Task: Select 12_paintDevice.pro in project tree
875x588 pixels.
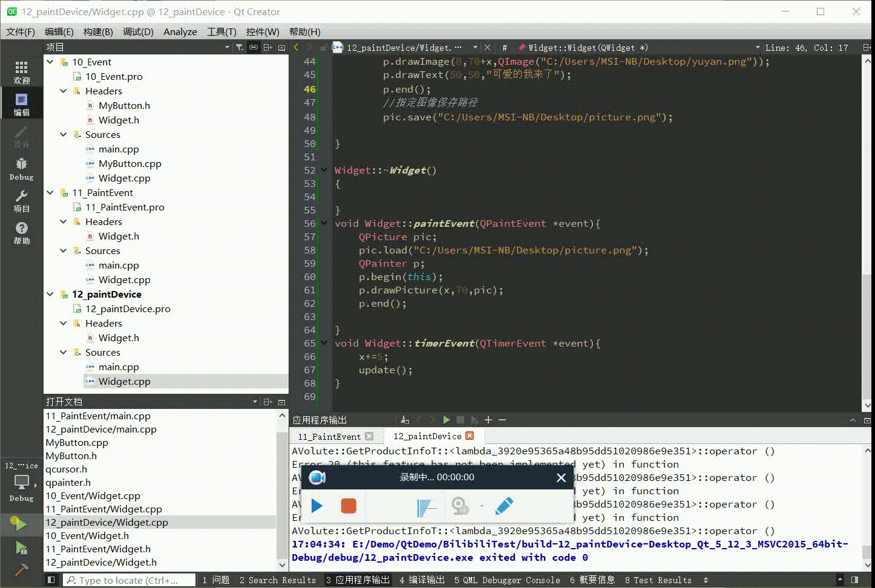Action: pyautogui.click(x=128, y=309)
